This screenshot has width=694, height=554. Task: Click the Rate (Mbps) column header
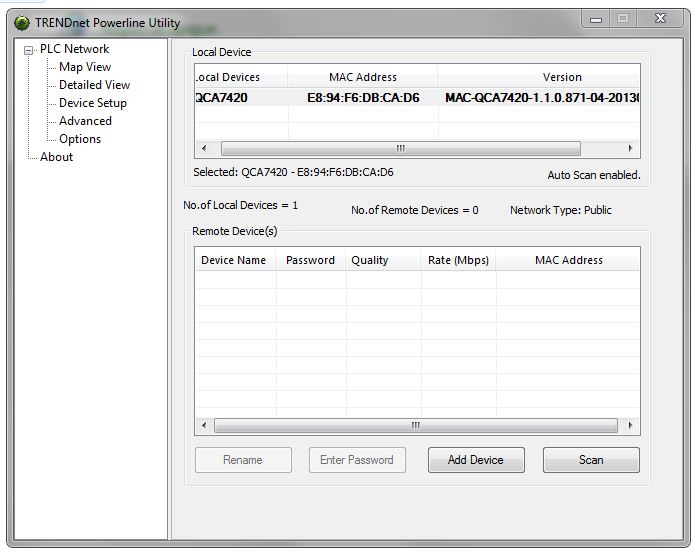click(x=458, y=260)
